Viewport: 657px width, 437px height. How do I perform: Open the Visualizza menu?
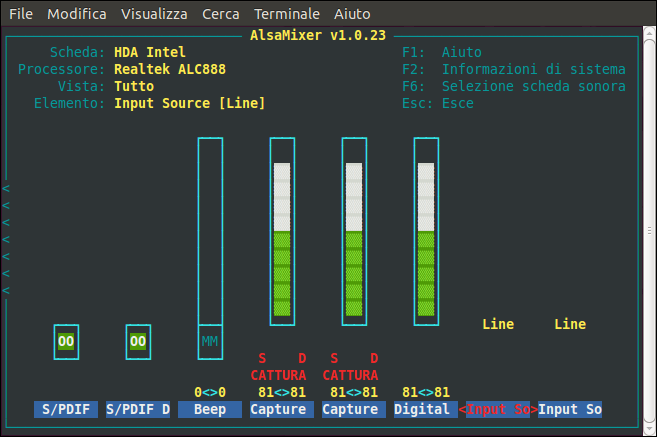tap(154, 14)
